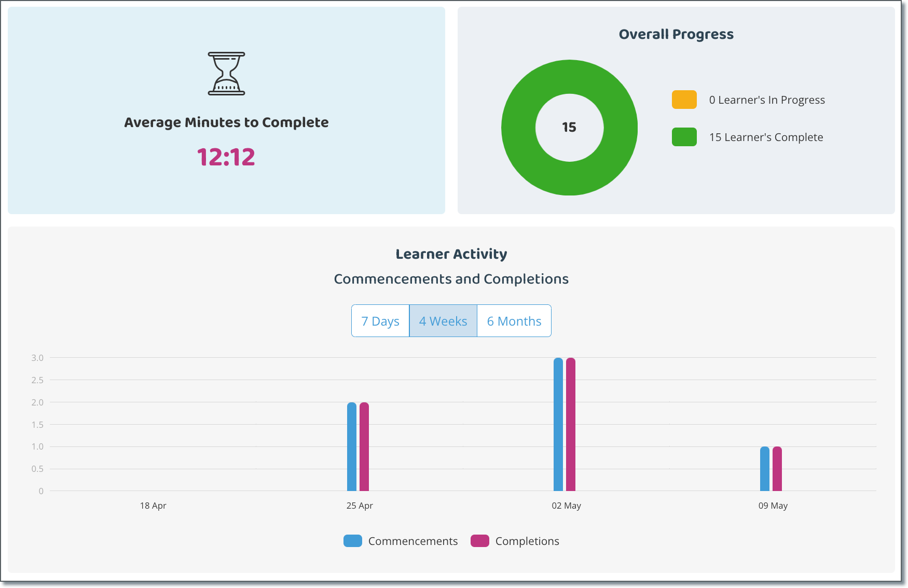
Task: Click the 15 Learner's Complete label
Action: [766, 137]
